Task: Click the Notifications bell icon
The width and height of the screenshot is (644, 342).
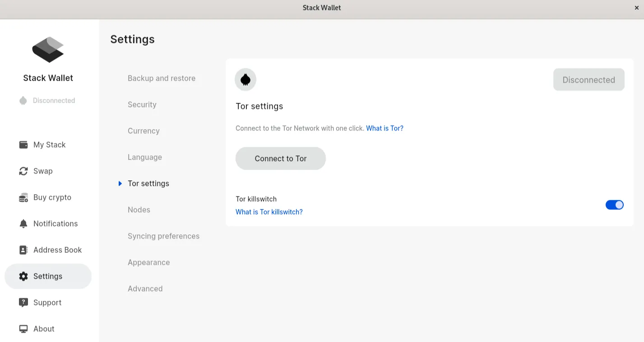Action: (x=23, y=224)
